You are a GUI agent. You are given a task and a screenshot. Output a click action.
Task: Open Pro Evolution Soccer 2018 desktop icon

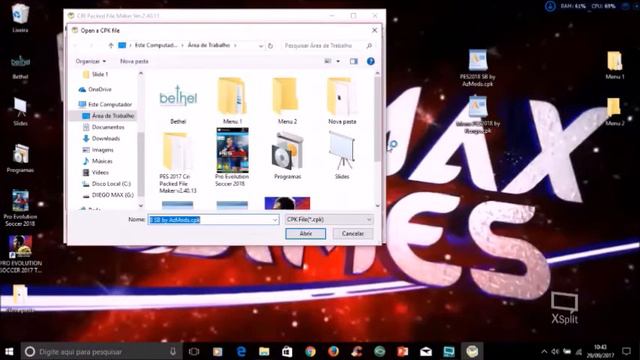point(20,208)
